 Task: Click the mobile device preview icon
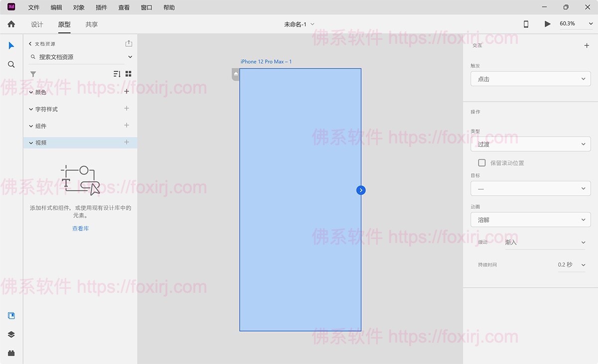coord(526,24)
